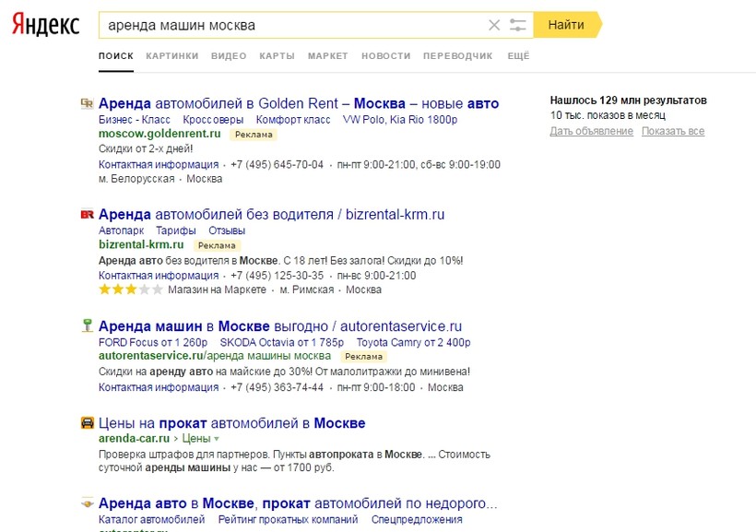Click the Показать все link
Viewport: 756px width, 532px height.
(673, 131)
